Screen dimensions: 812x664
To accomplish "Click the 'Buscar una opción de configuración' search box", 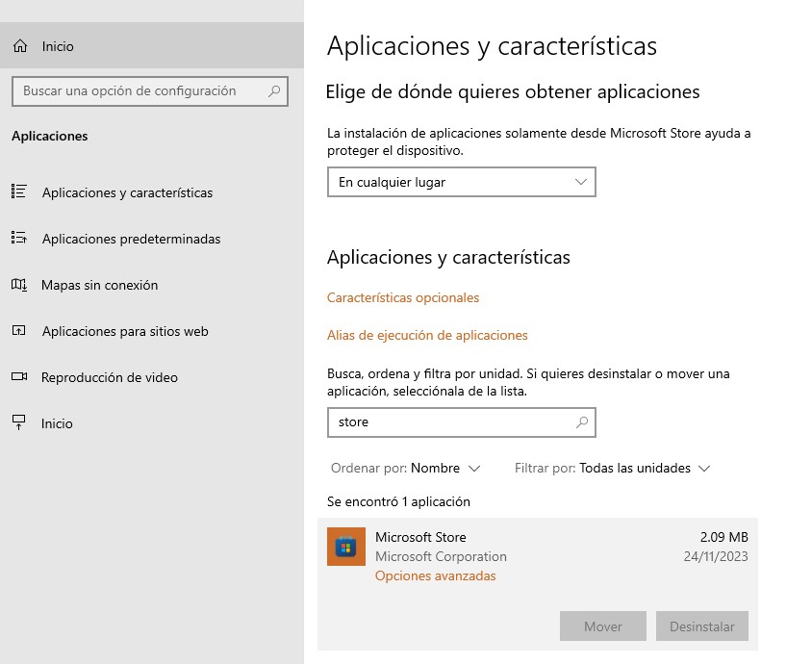I will click(150, 91).
